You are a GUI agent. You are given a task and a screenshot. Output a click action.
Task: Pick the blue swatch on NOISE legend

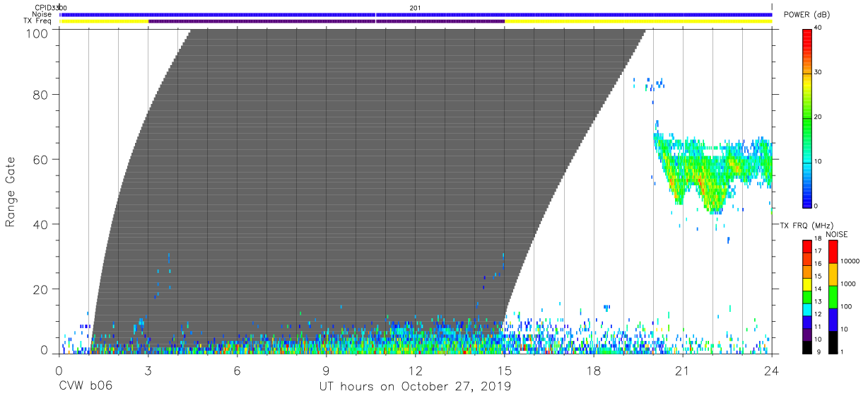[x=833, y=319]
